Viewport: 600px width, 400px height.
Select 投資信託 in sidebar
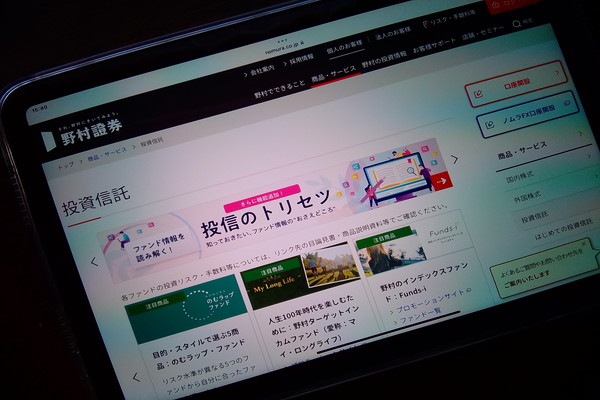(x=535, y=217)
